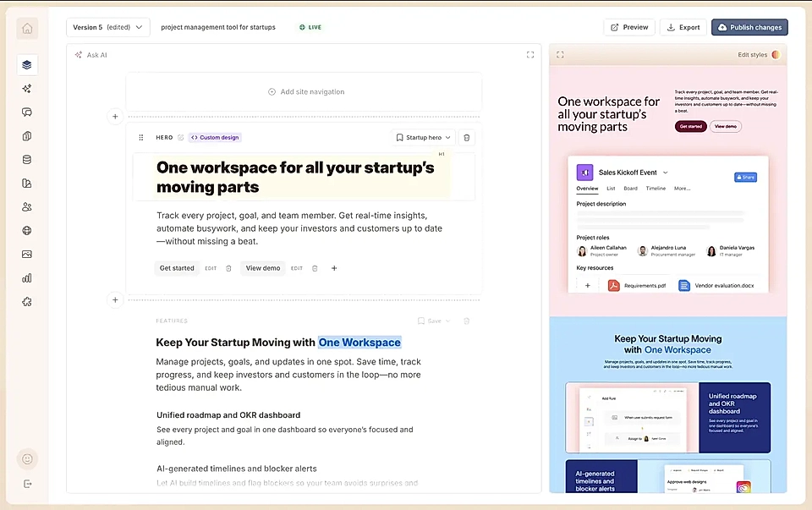Delete the Features section with trash icon
The width and height of the screenshot is (812, 510).
[x=467, y=321]
